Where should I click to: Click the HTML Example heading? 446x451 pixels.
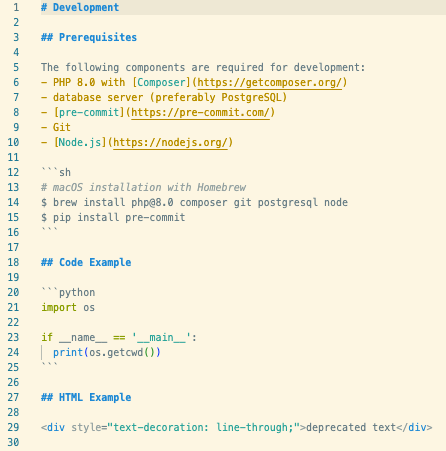pos(95,397)
